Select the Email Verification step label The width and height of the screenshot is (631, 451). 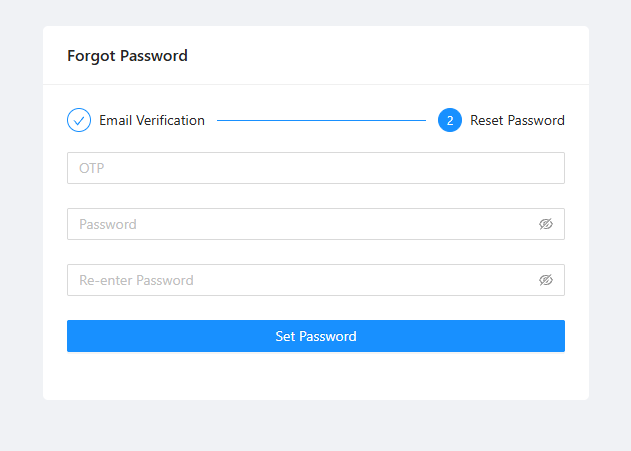pyautogui.click(x=152, y=120)
